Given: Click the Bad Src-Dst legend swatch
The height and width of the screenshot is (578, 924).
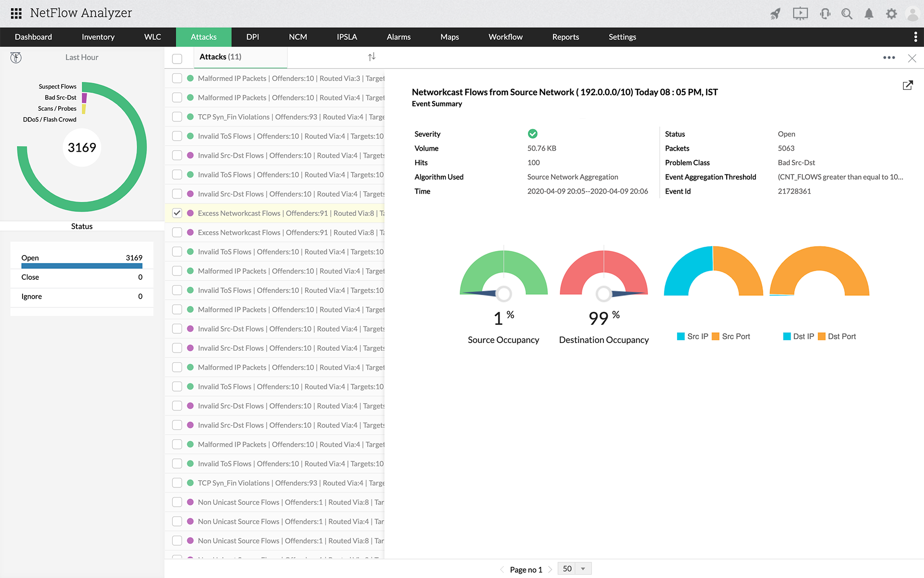Looking at the screenshot, I should (84, 98).
